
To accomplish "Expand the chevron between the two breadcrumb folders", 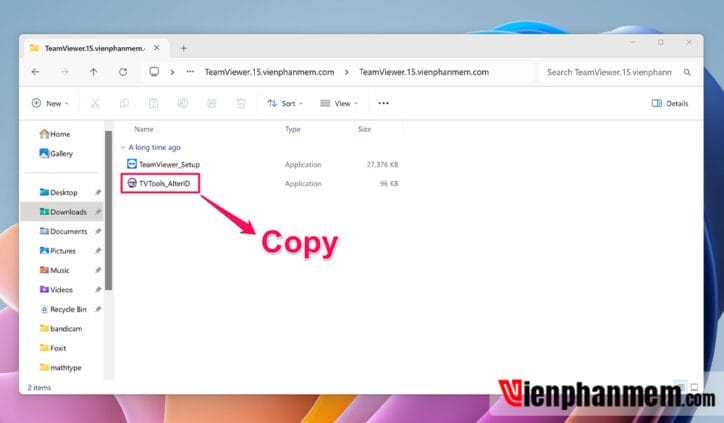I will 347,72.
